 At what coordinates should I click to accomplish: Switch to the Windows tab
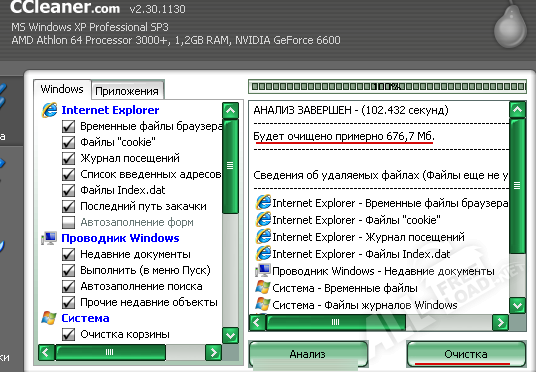pyautogui.click(x=62, y=90)
